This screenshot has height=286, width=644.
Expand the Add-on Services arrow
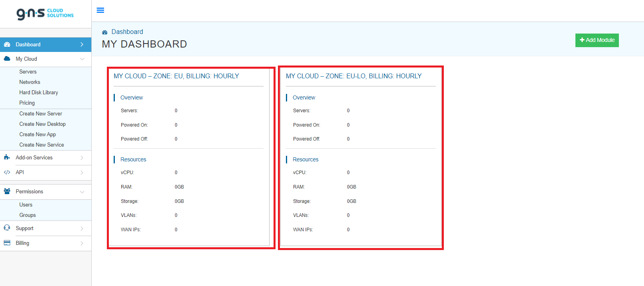coord(82,158)
